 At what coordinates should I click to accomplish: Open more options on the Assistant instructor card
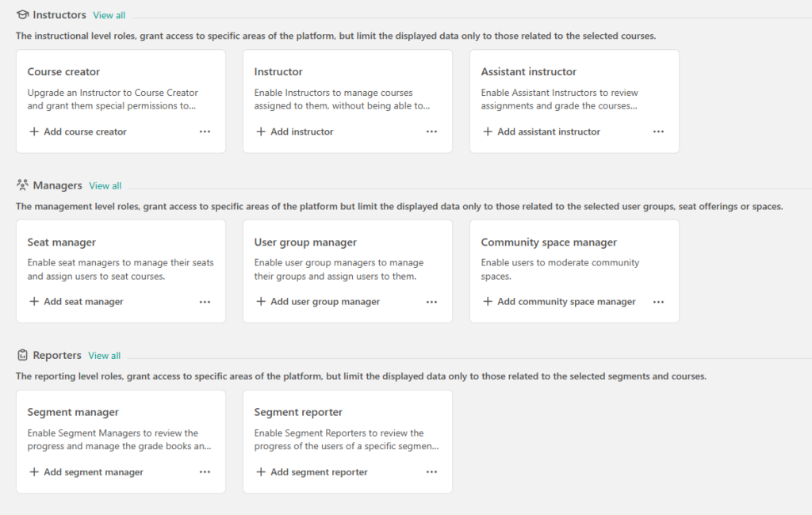pyautogui.click(x=658, y=132)
